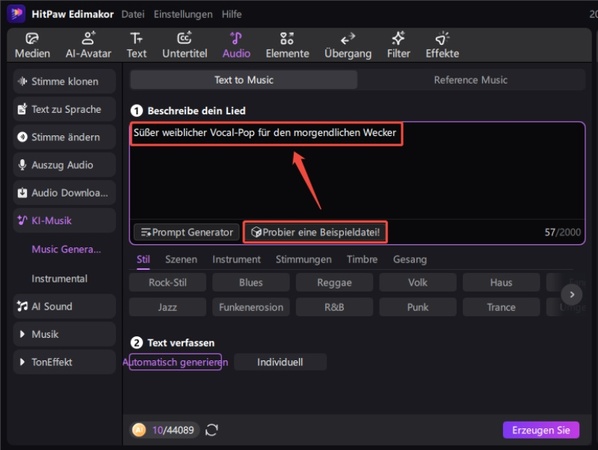Image resolution: width=598 pixels, height=450 pixels.
Task: Select the Filter sparkle icon
Action: pos(399,39)
